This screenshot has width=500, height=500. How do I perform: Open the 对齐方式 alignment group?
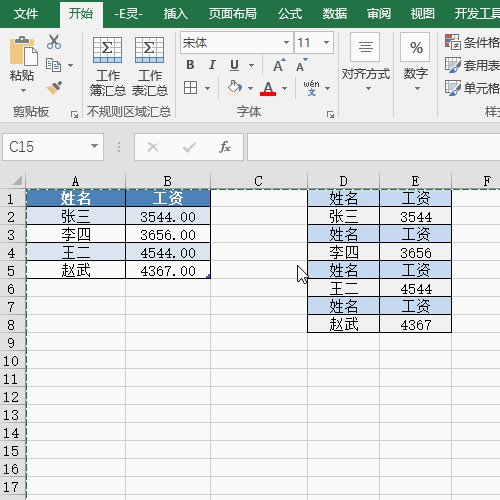pos(366,63)
